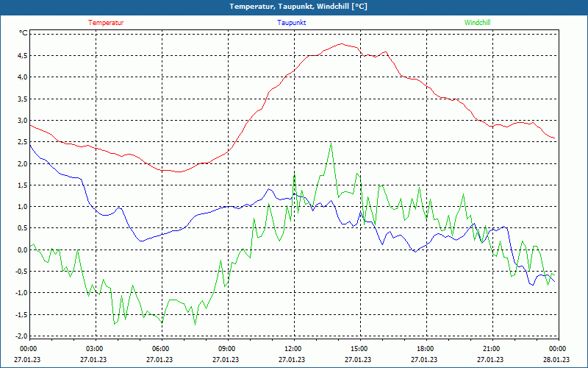Click the °C unit label on the axis
The width and height of the screenshot is (588, 368).
point(23,33)
